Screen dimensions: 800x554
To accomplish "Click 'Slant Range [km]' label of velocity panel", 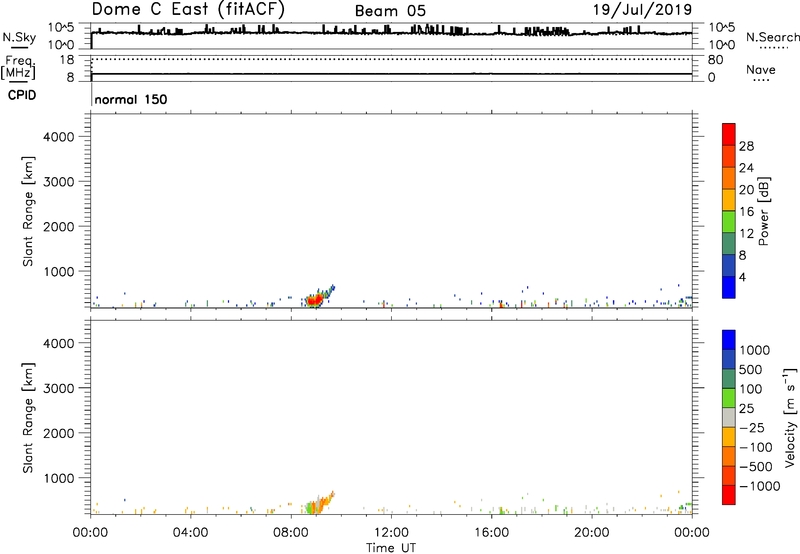I will (28, 418).
